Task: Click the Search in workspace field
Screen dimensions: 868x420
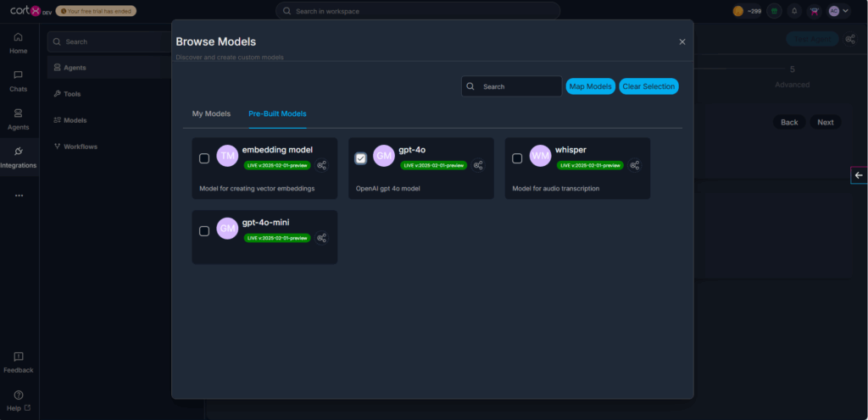Action: 418,11
